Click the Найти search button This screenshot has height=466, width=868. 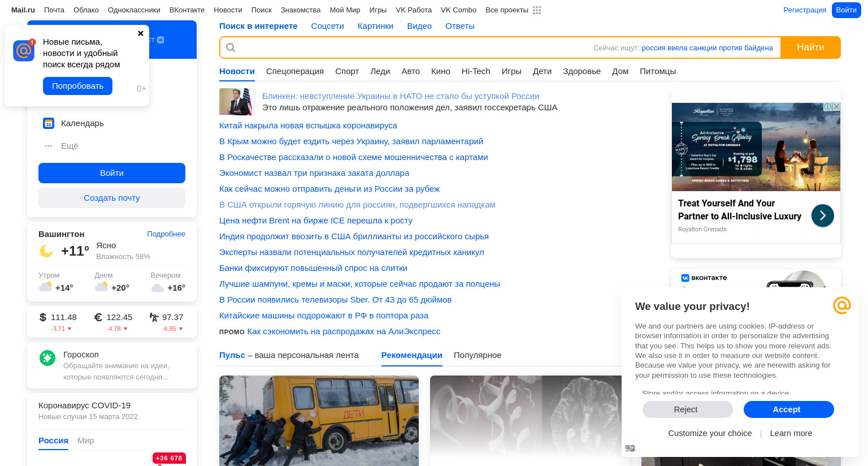(x=810, y=48)
